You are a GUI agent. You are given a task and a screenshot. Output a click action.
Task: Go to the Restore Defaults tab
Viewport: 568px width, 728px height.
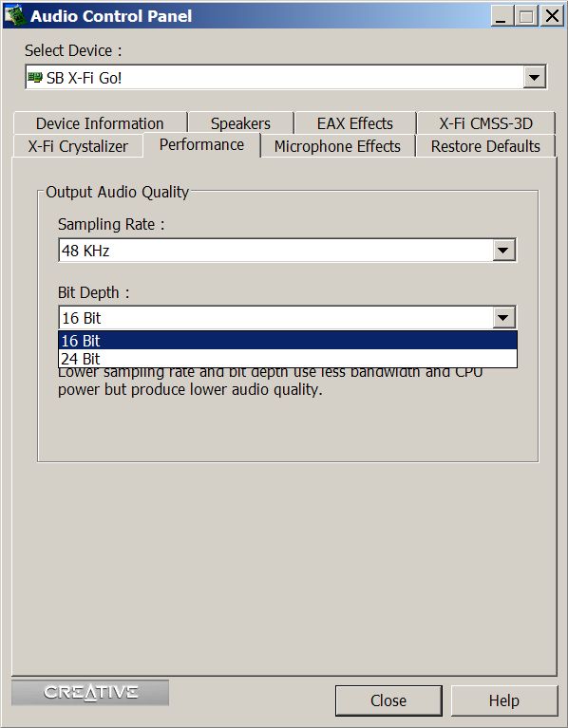pos(485,146)
